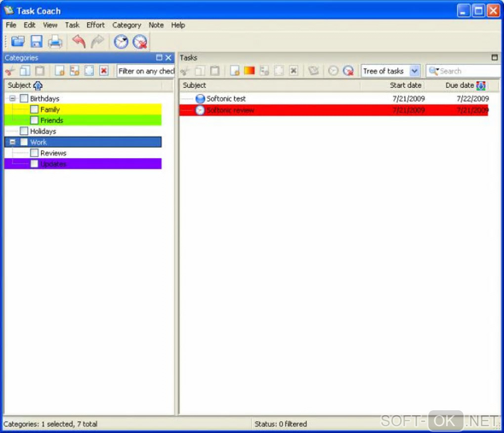Check the Birthdays category checkbox
This screenshot has height=433, width=504.
coord(24,98)
